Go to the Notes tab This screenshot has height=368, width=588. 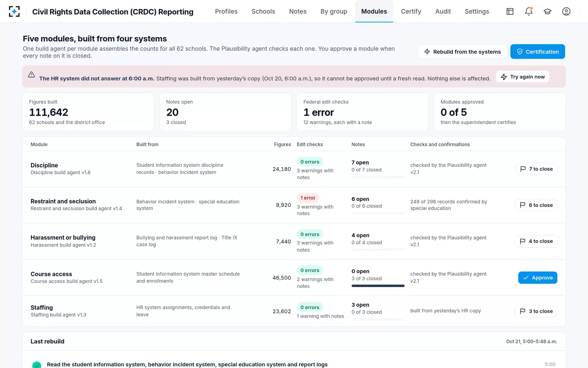click(298, 11)
